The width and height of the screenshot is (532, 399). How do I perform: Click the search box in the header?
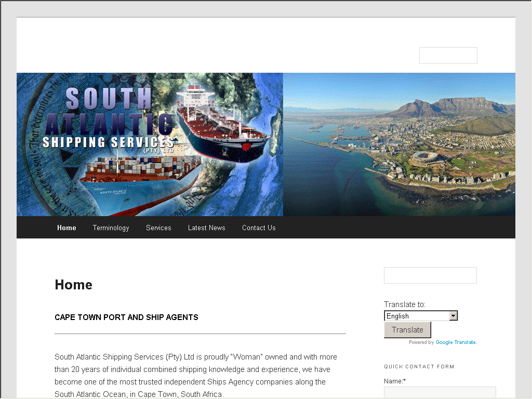448,56
